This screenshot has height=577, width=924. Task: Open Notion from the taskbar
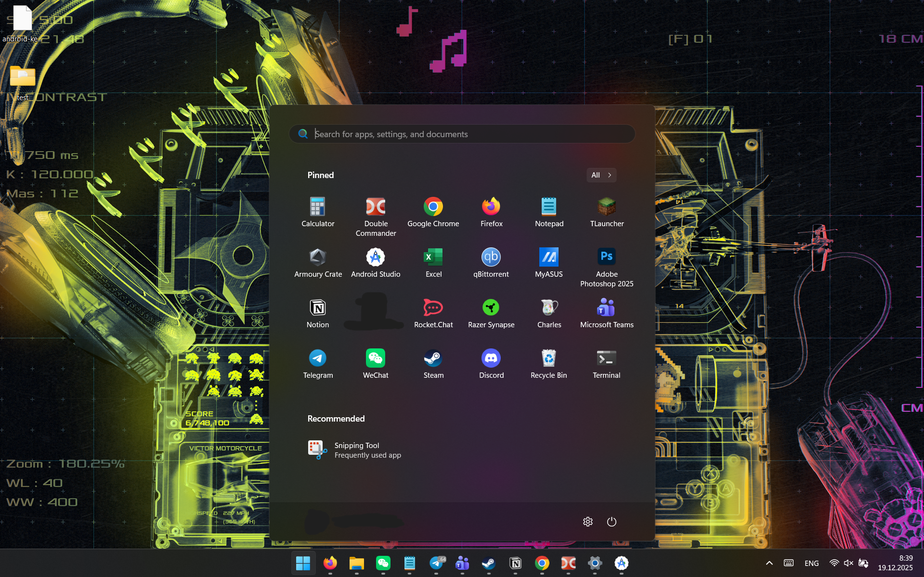[515, 563]
